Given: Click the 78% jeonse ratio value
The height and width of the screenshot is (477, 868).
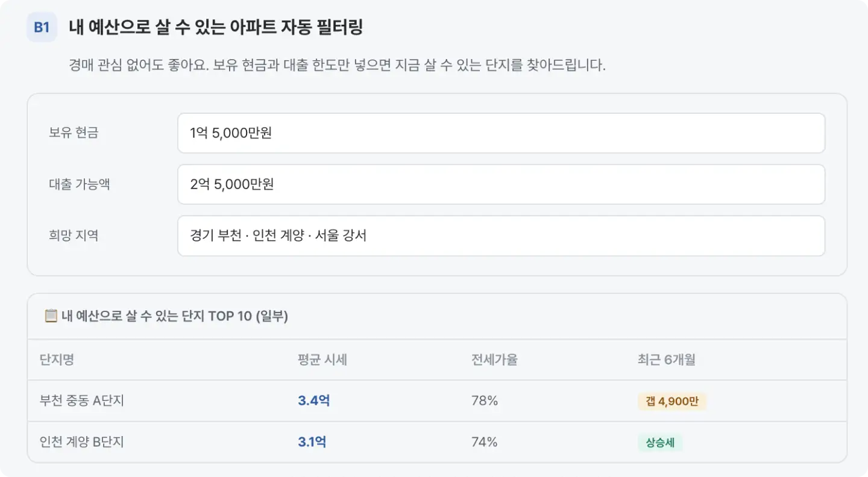Looking at the screenshot, I should 485,401.
